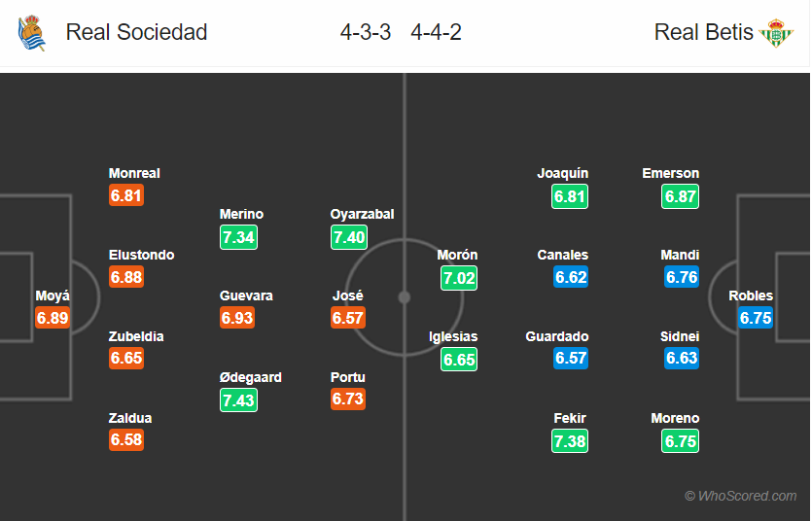This screenshot has width=812, height=521.
Task: Open the Real Betis team name
Action: (703, 32)
